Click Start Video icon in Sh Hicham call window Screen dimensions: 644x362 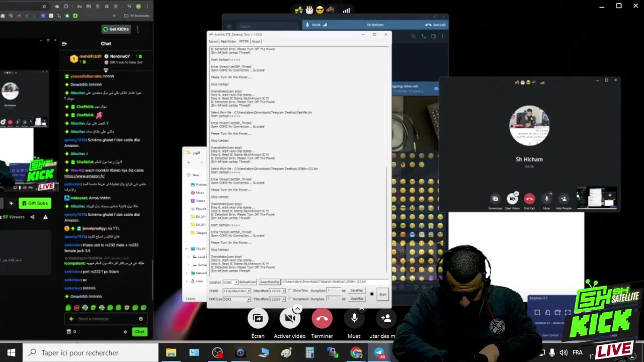click(x=512, y=199)
